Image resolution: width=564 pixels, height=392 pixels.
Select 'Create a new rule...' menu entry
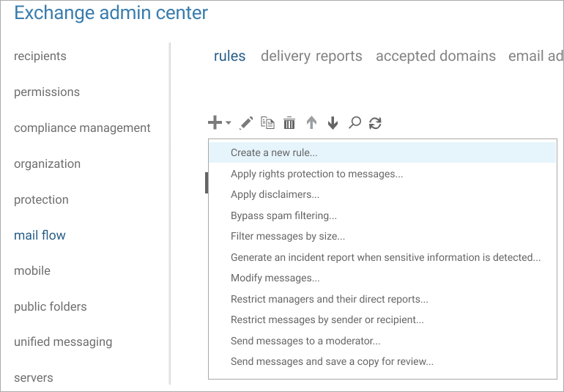pyautogui.click(x=382, y=152)
